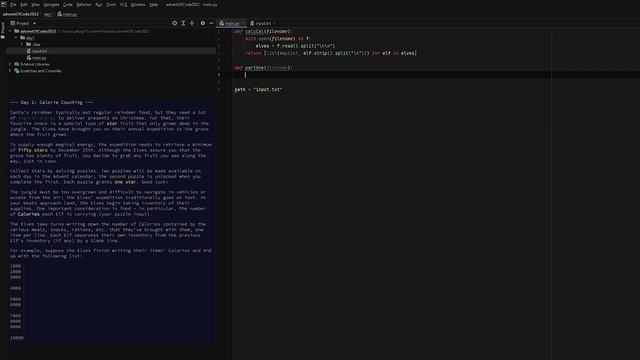The width and height of the screenshot is (640, 360).
Task: Open the Project view dropdown
Action: [x=34, y=24]
